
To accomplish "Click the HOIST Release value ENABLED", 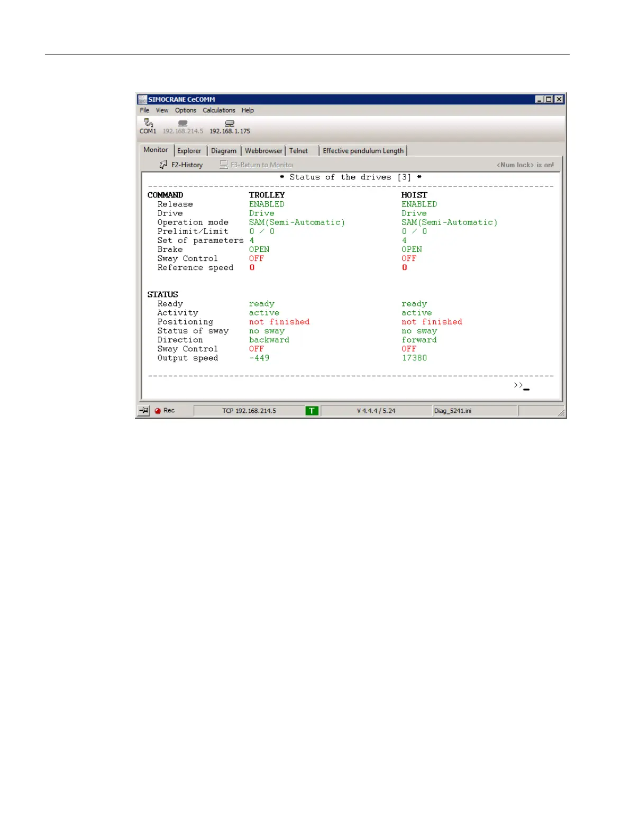I will pyautogui.click(x=419, y=204).
